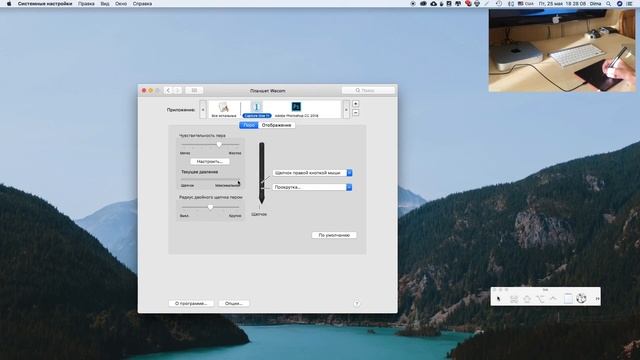Open upper pen button action dropdown
This screenshot has width=640, height=360.
tap(312, 173)
